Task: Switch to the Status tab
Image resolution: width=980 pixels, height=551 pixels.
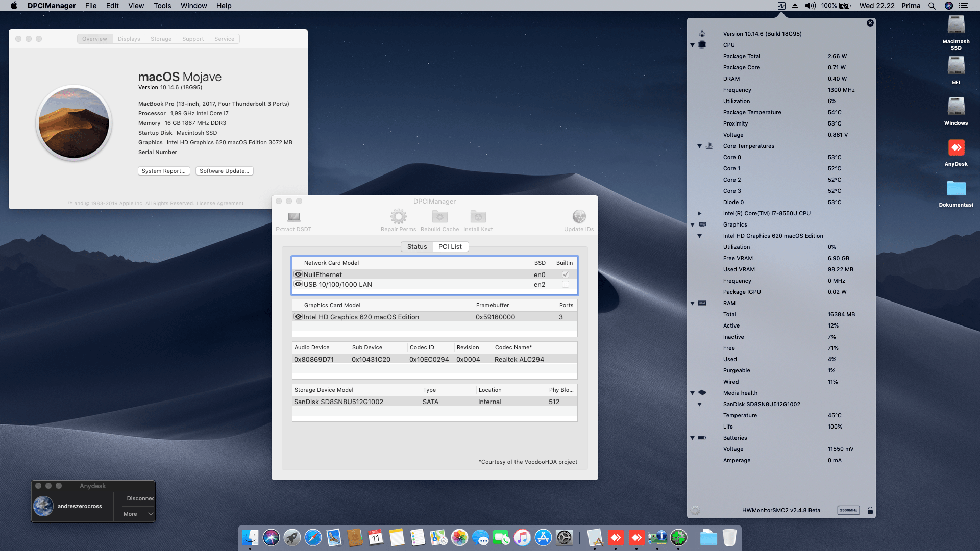Action: [416, 246]
